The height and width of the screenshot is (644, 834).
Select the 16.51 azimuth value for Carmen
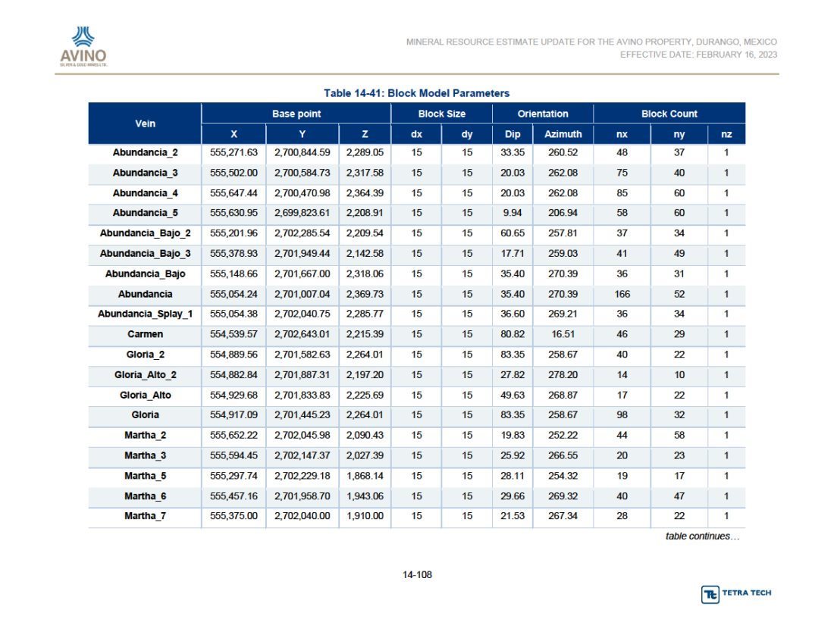563,334
